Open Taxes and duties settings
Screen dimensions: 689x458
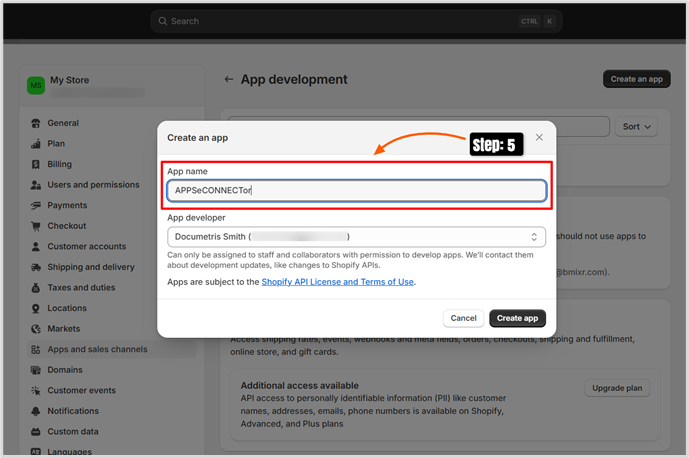[x=81, y=288]
